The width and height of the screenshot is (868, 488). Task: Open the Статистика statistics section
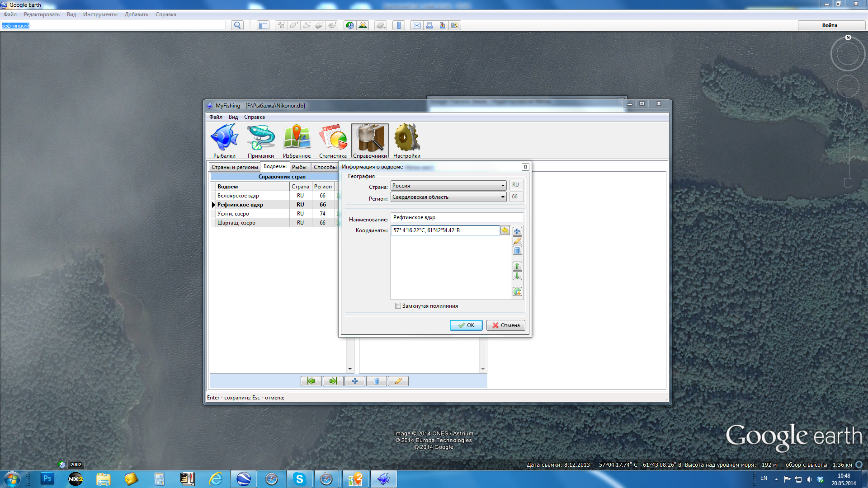pyautogui.click(x=333, y=141)
